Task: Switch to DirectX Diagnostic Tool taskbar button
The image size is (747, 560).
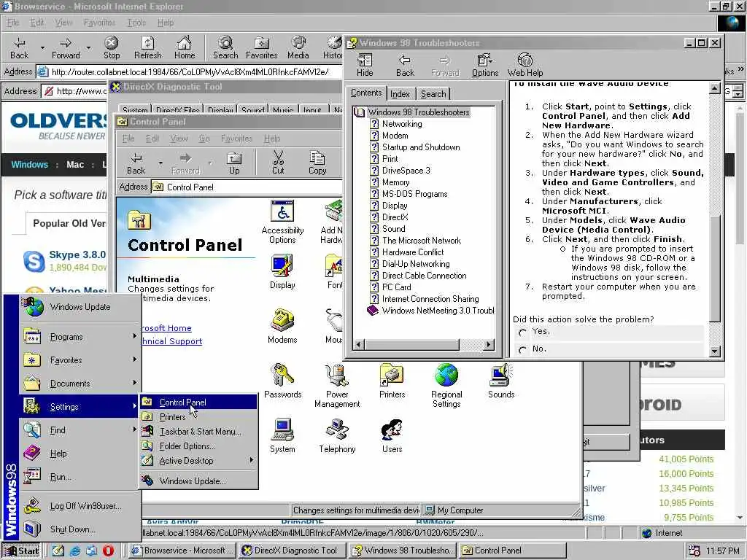Action: click(x=293, y=551)
